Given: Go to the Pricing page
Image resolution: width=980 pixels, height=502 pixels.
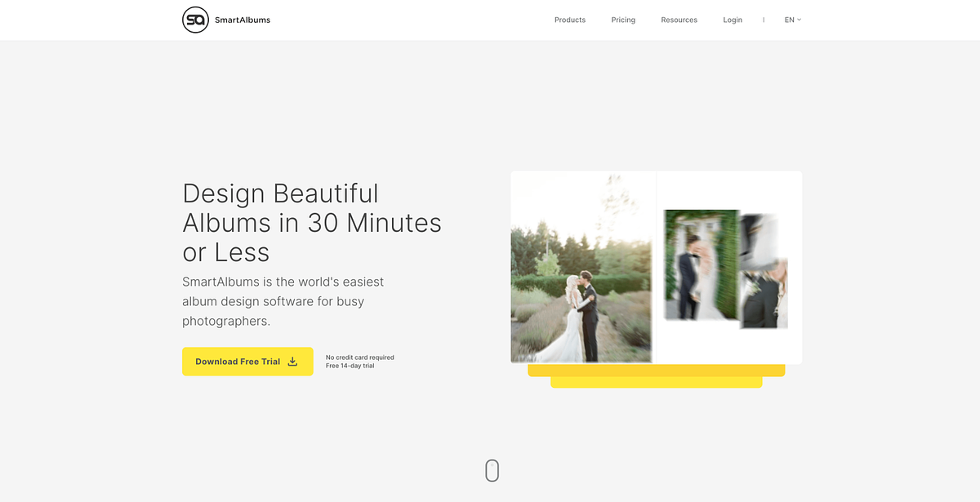Looking at the screenshot, I should [623, 20].
